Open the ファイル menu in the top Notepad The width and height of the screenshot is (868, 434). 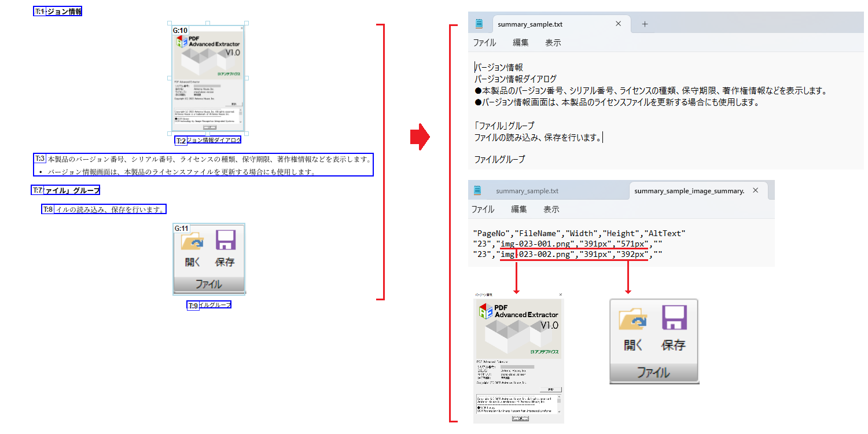click(484, 42)
